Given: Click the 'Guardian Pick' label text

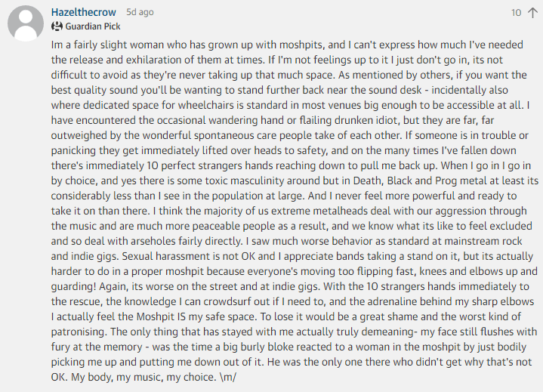Looking at the screenshot, I should [x=93, y=26].
